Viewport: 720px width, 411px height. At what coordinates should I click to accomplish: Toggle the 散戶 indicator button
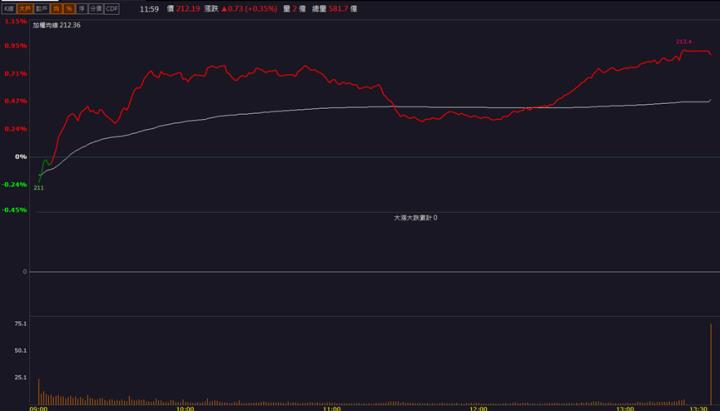(x=42, y=8)
